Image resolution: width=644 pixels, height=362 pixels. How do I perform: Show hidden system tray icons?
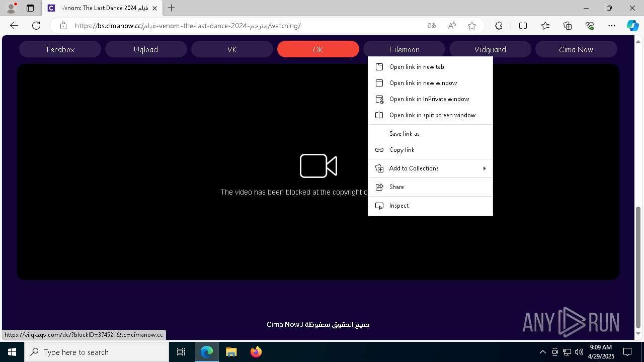(x=542, y=352)
